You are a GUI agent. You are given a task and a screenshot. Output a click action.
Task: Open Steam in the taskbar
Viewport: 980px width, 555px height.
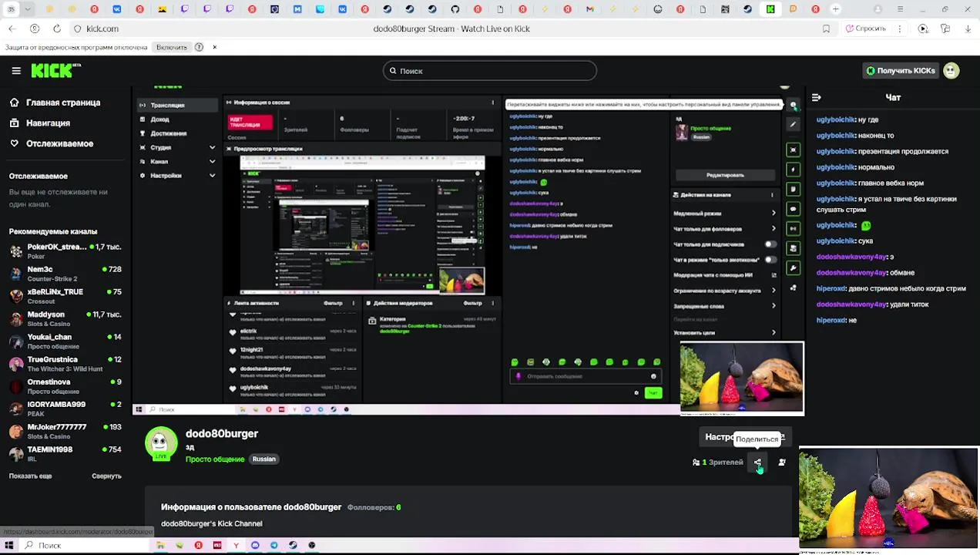tap(293, 545)
